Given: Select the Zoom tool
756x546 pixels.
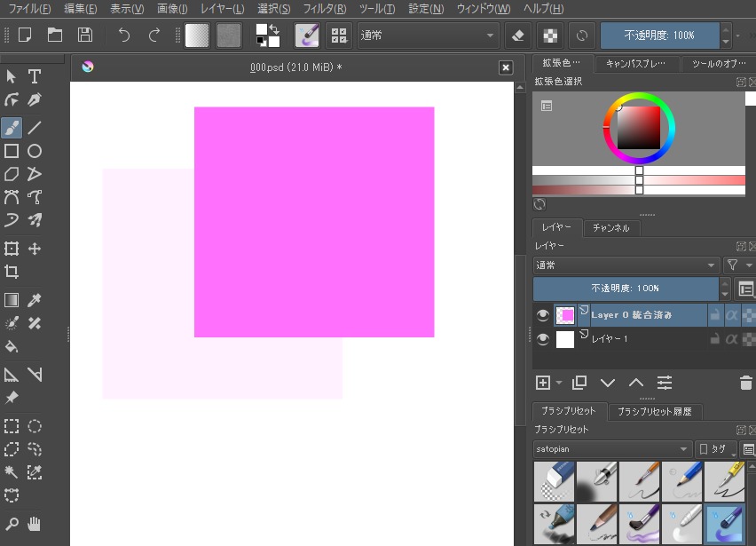Looking at the screenshot, I should click(12, 523).
